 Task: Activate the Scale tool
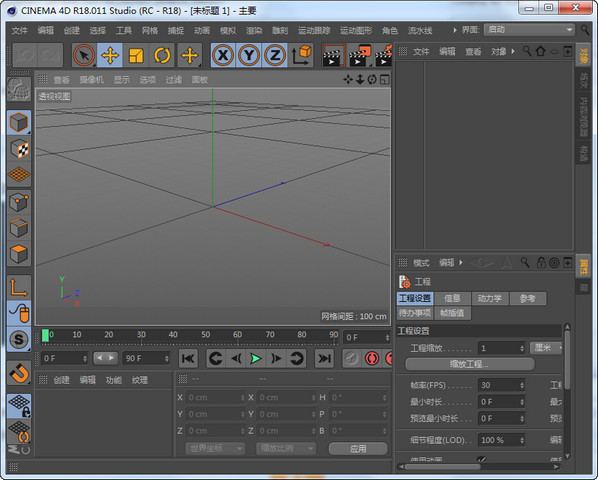[x=136, y=56]
